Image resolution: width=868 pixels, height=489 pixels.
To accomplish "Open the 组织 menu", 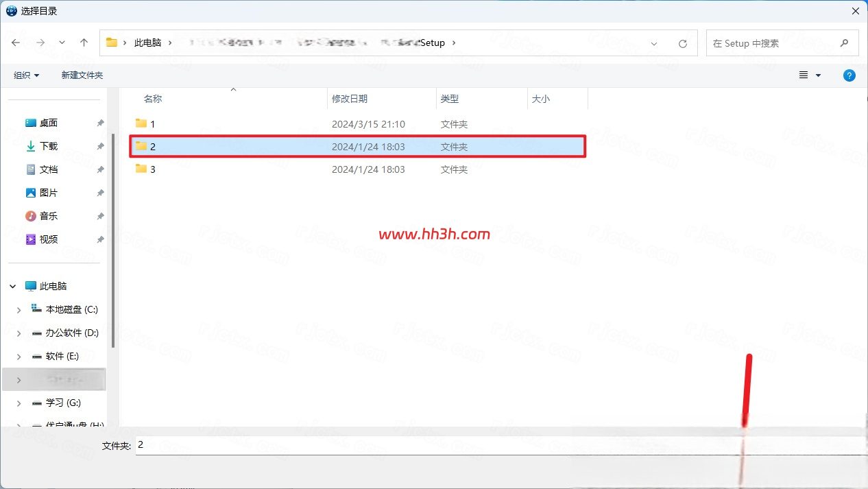I will point(27,75).
